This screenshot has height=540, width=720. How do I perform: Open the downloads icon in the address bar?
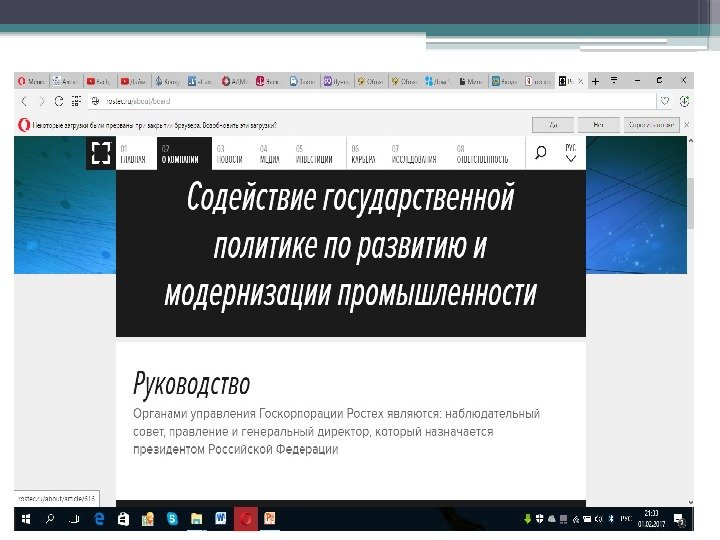click(684, 101)
